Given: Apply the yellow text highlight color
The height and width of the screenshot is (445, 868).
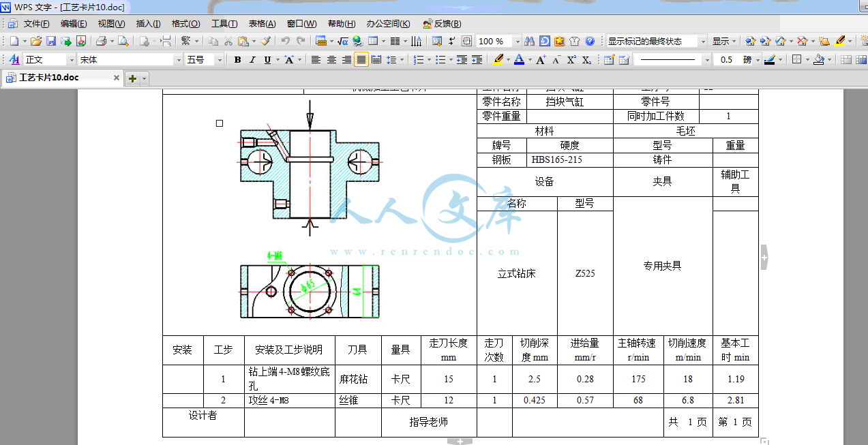Looking at the screenshot, I should pyautogui.click(x=497, y=59).
